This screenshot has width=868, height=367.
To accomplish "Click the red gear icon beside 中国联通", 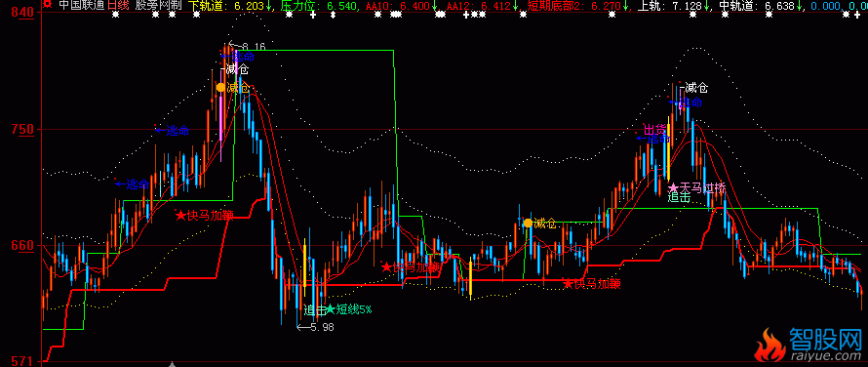I will click(x=47, y=5).
